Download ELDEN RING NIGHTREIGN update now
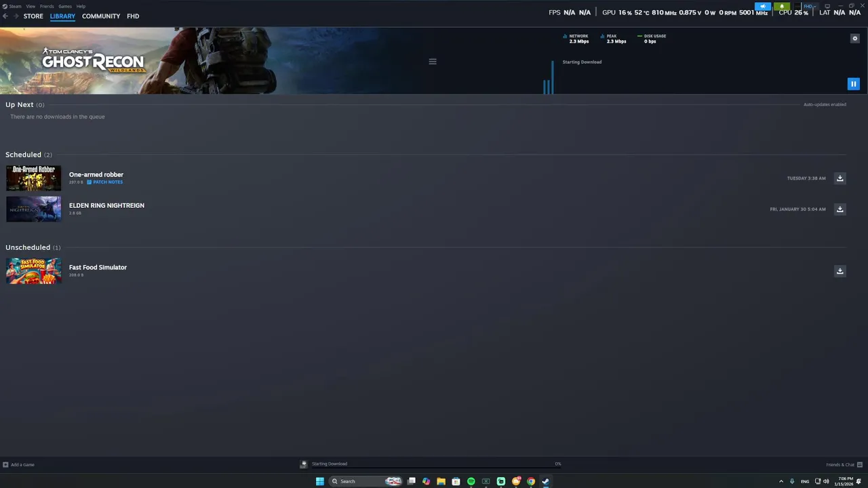Image resolution: width=868 pixels, height=488 pixels. [x=840, y=209]
